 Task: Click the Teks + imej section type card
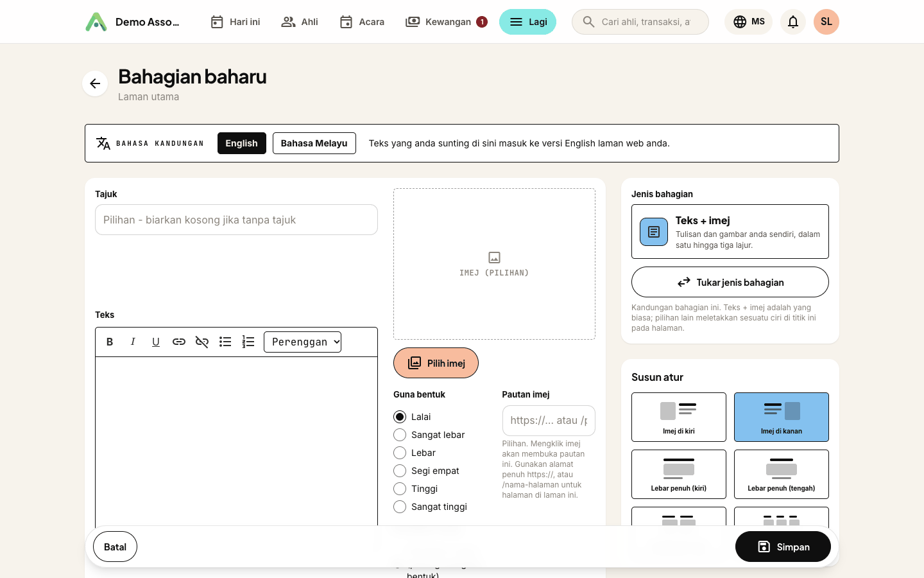point(730,231)
